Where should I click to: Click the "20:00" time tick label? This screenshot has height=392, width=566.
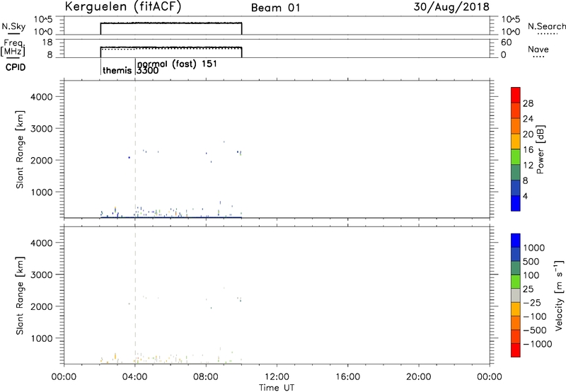pos(419,377)
